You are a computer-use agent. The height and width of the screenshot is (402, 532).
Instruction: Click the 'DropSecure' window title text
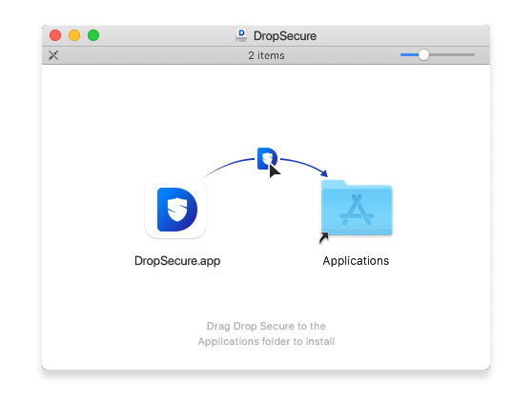tap(285, 36)
